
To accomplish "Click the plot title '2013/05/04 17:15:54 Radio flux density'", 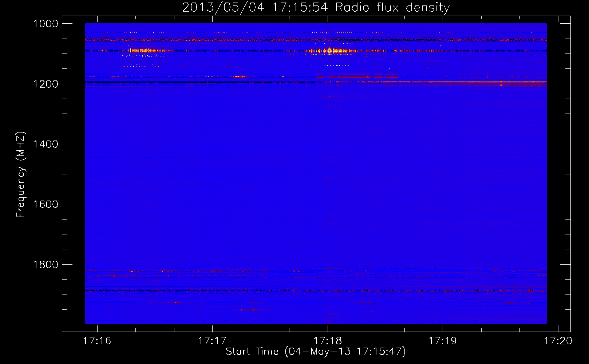I will point(316,7).
